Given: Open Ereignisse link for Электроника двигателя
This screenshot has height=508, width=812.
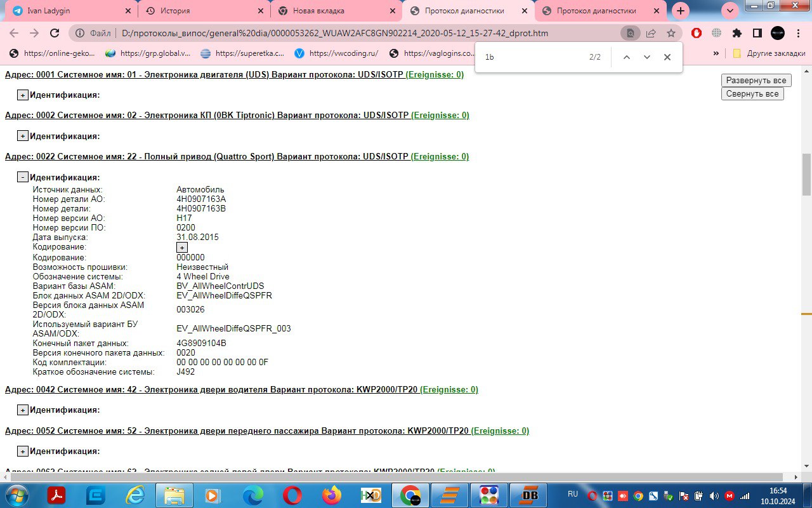Looking at the screenshot, I should click(x=435, y=74).
